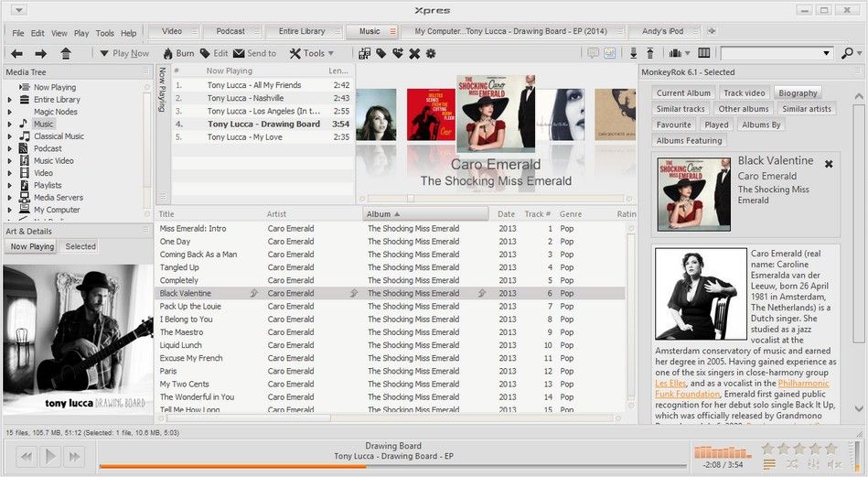Click the Music tab's orange menu icon
Screen dimensions: 868x477
pos(393,31)
